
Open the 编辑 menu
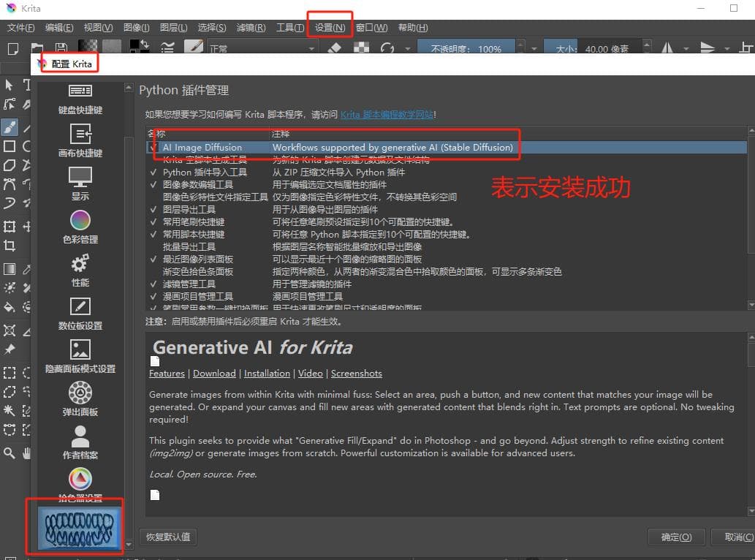59,28
